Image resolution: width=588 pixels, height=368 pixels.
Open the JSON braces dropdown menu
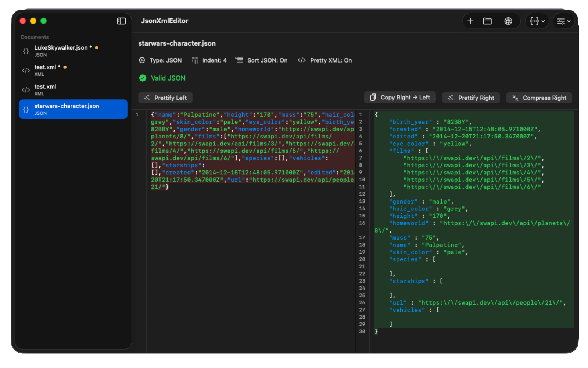tap(537, 21)
